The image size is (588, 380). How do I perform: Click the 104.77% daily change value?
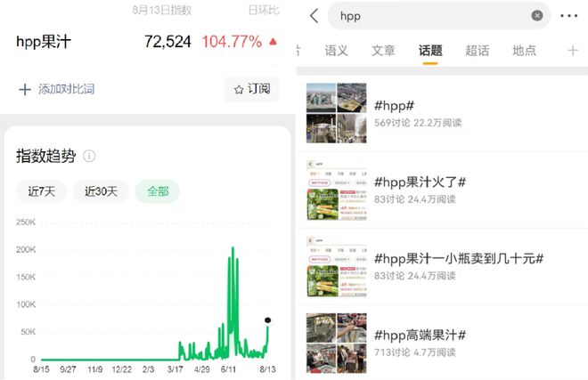(x=232, y=42)
